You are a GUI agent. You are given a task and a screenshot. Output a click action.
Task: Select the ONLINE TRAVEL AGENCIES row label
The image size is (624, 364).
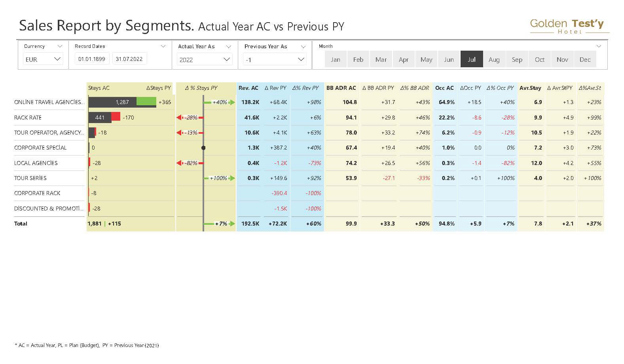click(x=49, y=102)
